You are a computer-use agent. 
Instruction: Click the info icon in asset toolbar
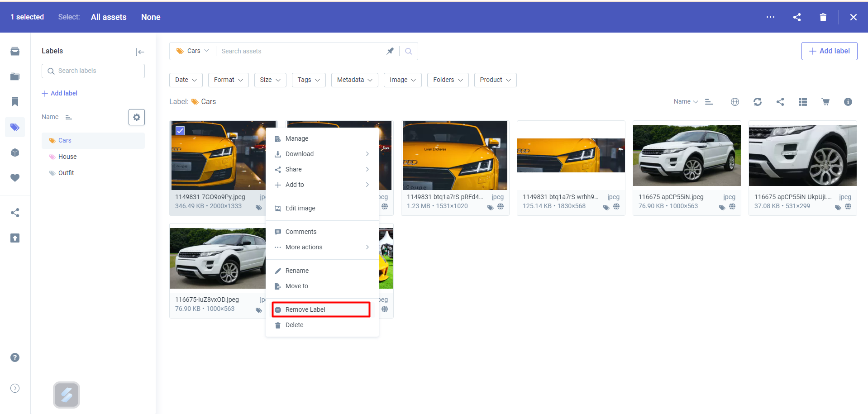point(848,102)
